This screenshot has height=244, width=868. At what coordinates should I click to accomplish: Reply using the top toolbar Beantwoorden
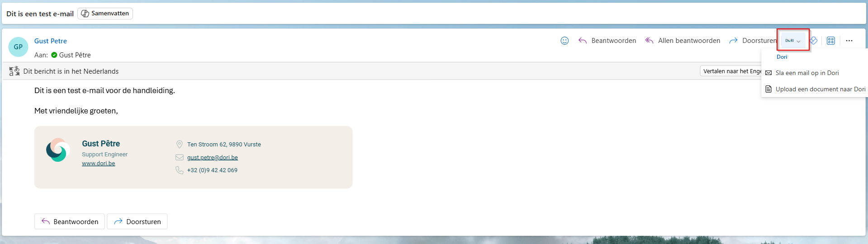pos(607,41)
